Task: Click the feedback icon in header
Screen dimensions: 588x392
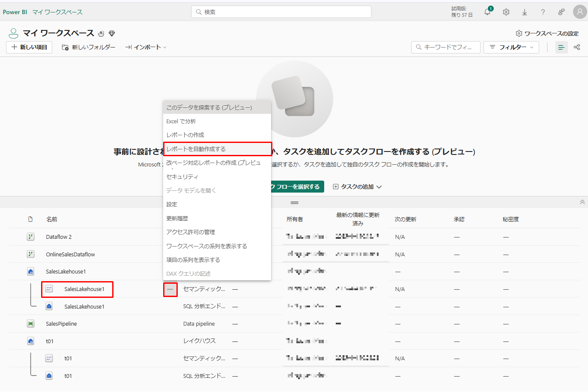Action: 561,12
